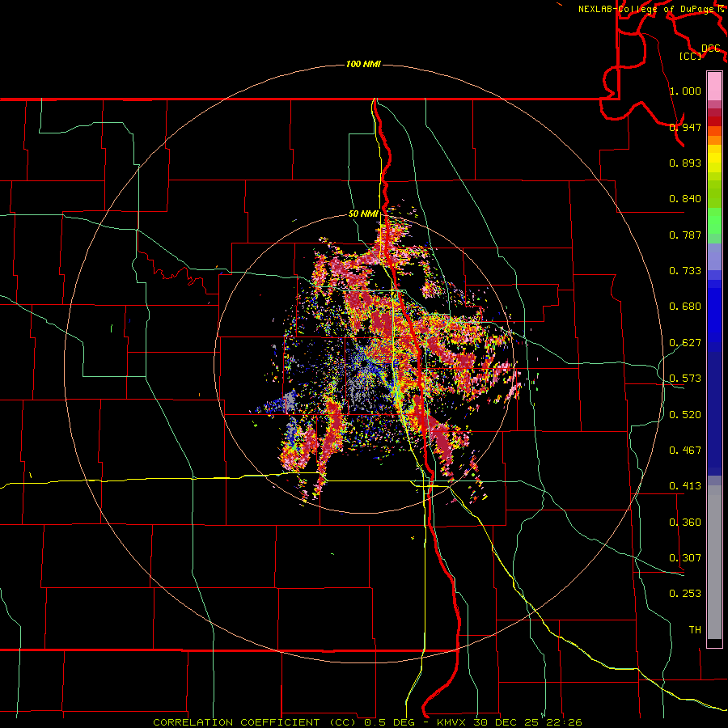Select the 0.840 legend value

pos(685,199)
